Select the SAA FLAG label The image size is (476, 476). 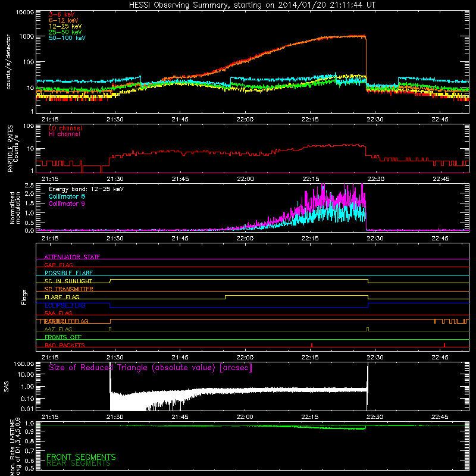click(58, 313)
